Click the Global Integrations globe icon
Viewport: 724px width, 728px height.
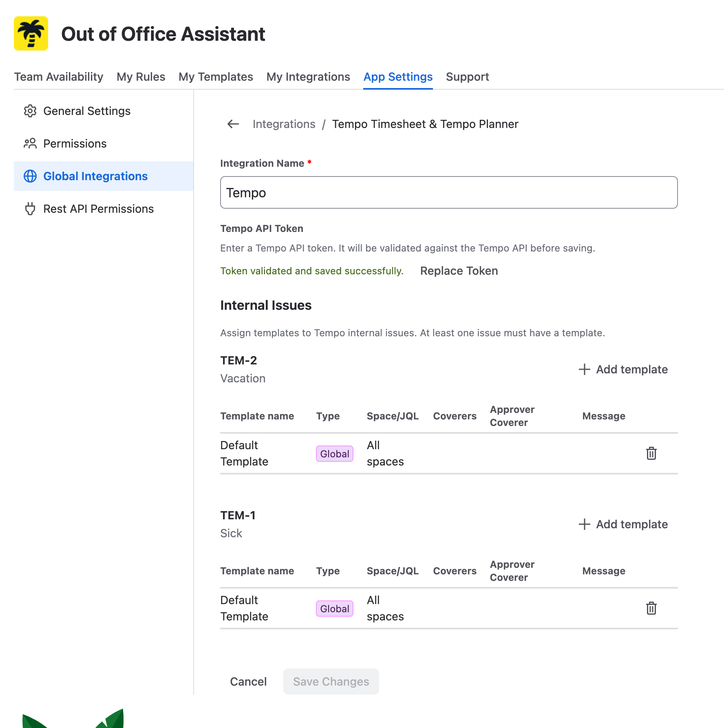(30, 176)
